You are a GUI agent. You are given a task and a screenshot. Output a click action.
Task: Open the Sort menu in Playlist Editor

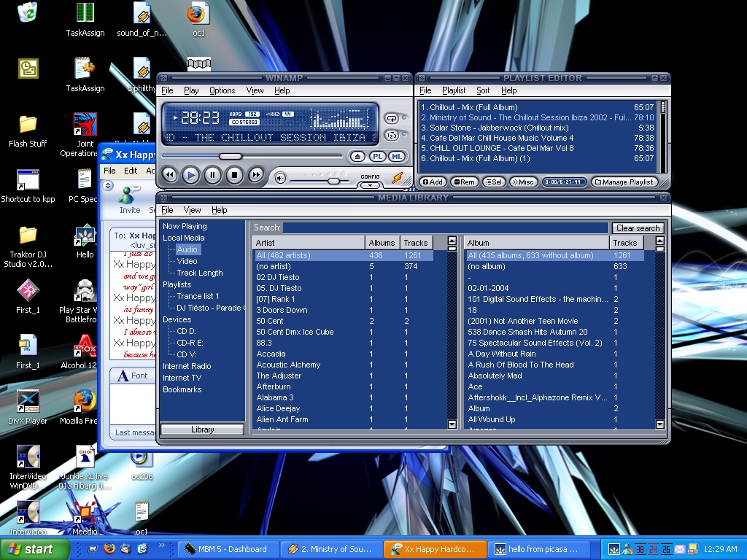pos(483,90)
